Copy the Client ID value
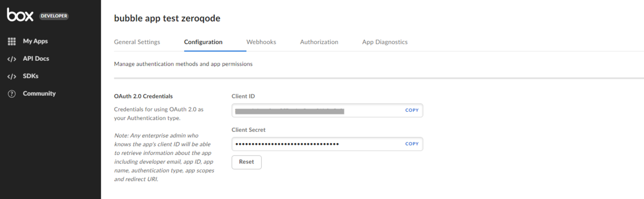Screen dimensions: 644x199 pos(412,110)
